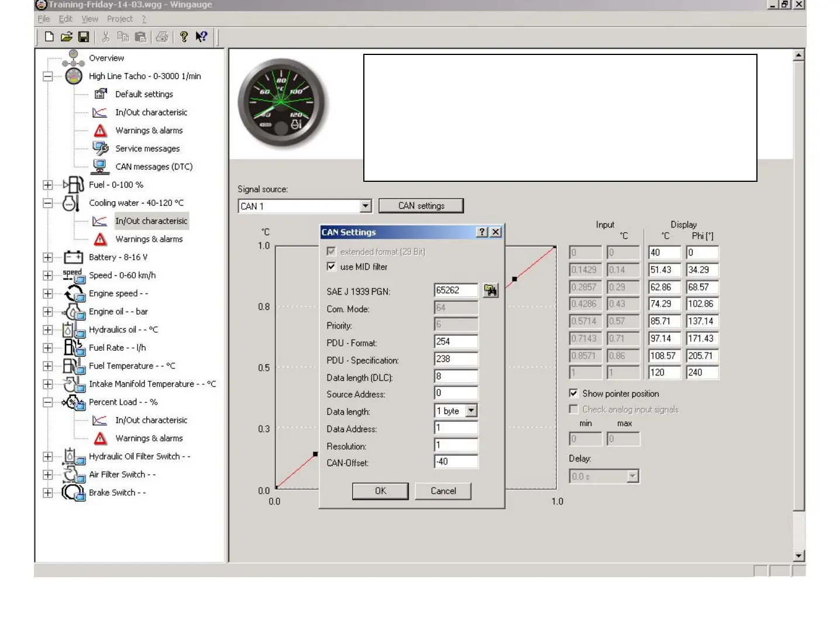Click the Source Address field
Image resolution: width=840 pixels, height=628 pixels.
coord(456,393)
